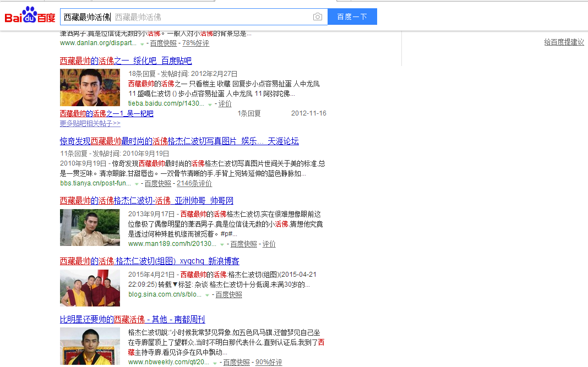The image size is (588, 367).
Task: Click 1条回复 text in tieba sub-result
Action: (x=249, y=113)
